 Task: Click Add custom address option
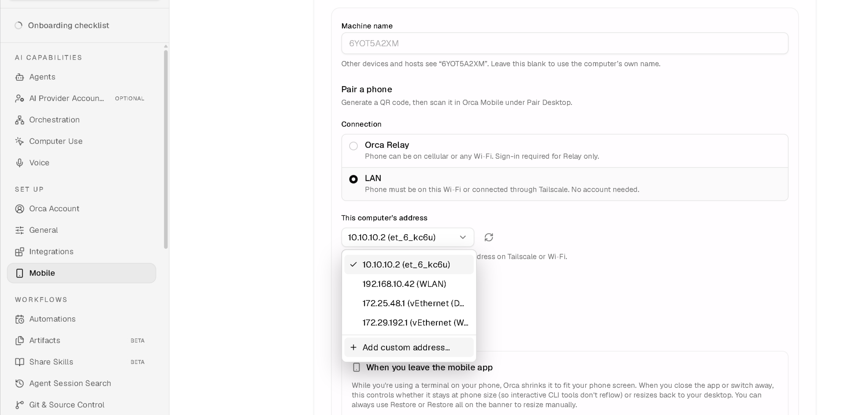click(x=409, y=347)
